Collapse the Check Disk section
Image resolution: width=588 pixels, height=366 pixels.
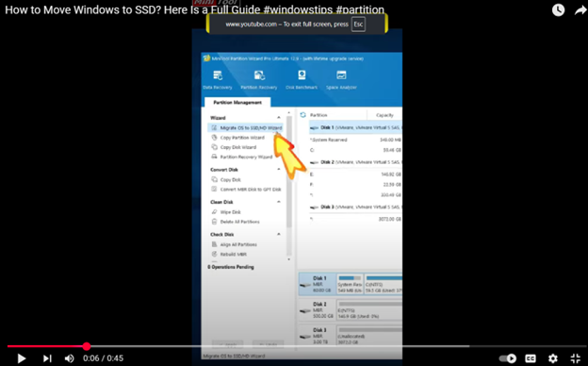click(x=279, y=234)
